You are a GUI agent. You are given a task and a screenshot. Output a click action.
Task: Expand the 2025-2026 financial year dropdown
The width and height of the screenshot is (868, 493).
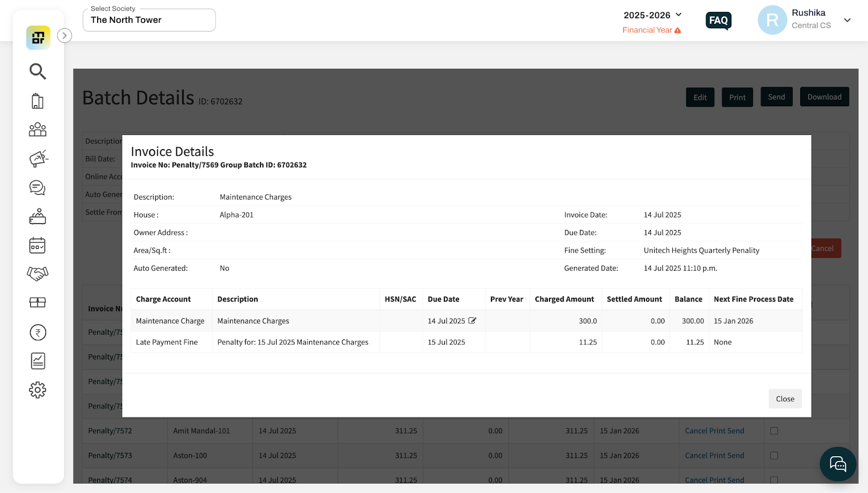click(653, 15)
